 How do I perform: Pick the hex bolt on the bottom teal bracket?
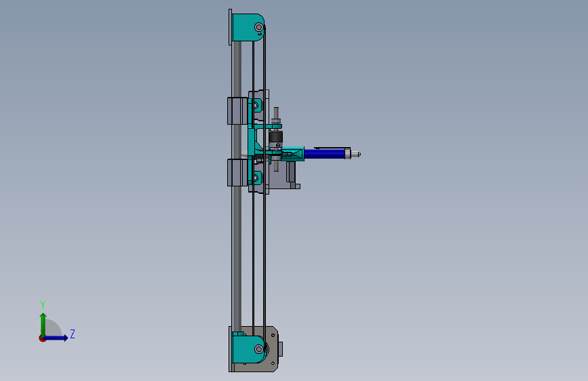point(259,349)
